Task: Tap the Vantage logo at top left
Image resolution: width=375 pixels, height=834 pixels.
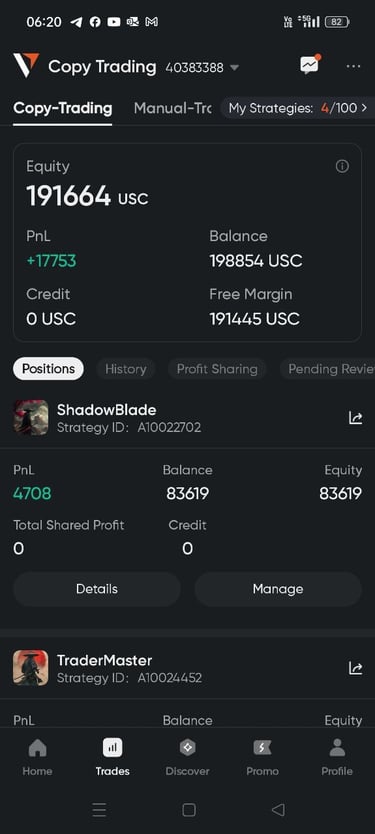Action: click(27, 66)
